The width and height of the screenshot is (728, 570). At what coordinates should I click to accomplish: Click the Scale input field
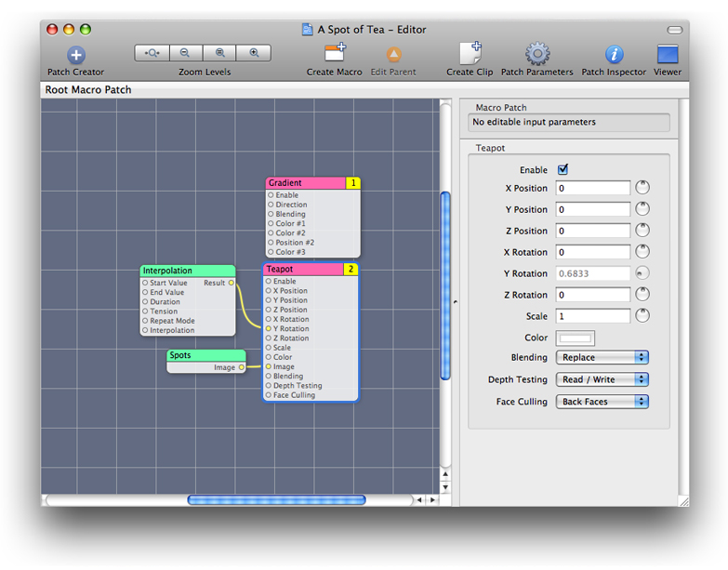click(592, 316)
